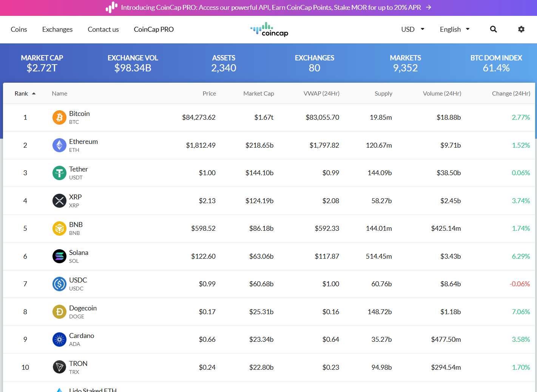Sort by the VWAP (24Hr) column header
537x392 pixels.
(x=321, y=94)
